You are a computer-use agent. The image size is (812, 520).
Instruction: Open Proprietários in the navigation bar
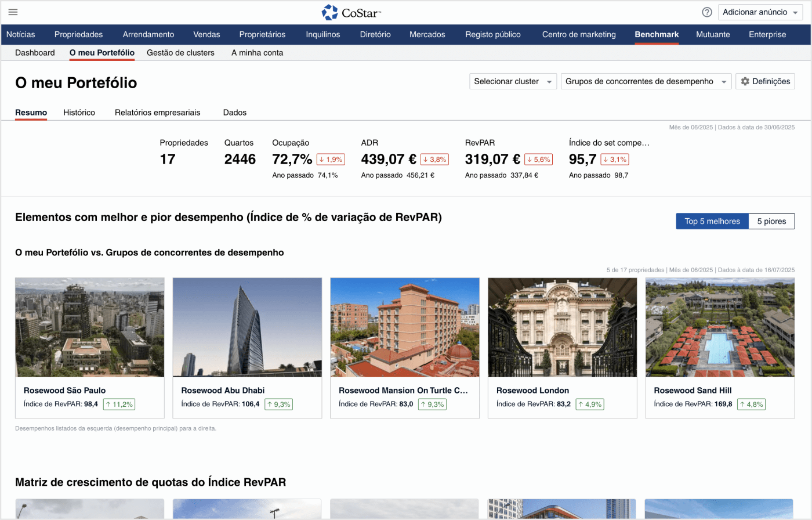point(262,34)
